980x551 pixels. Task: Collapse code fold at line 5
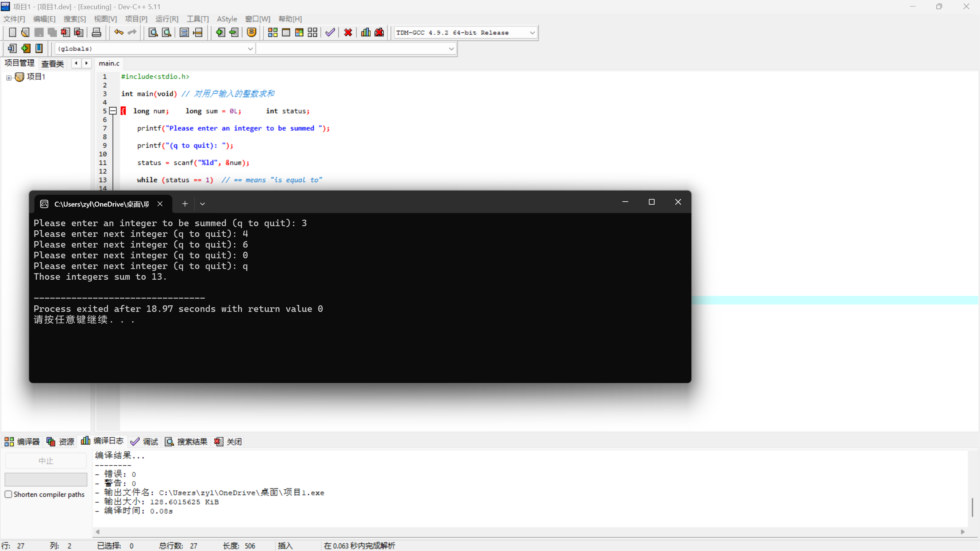coord(113,111)
